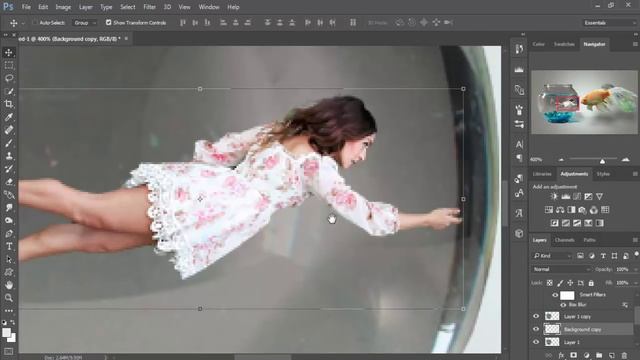Open the Layers panel menu

[635, 240]
